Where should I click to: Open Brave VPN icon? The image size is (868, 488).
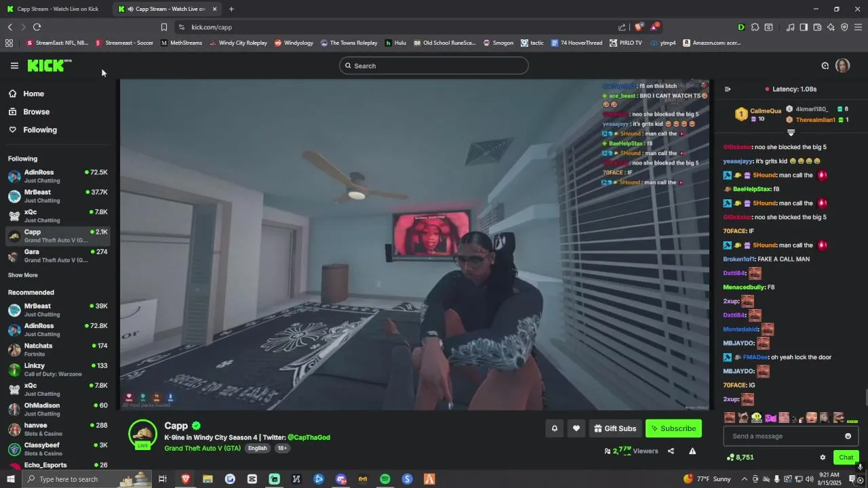tap(844, 27)
